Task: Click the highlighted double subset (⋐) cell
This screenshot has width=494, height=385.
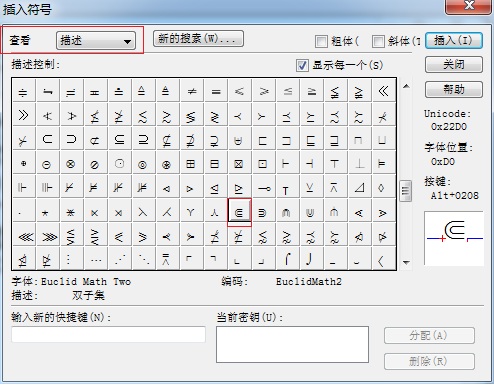Action: tap(239, 211)
